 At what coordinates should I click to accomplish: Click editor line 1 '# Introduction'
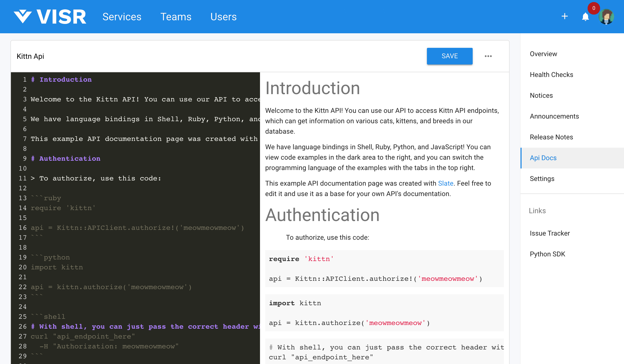click(x=61, y=80)
